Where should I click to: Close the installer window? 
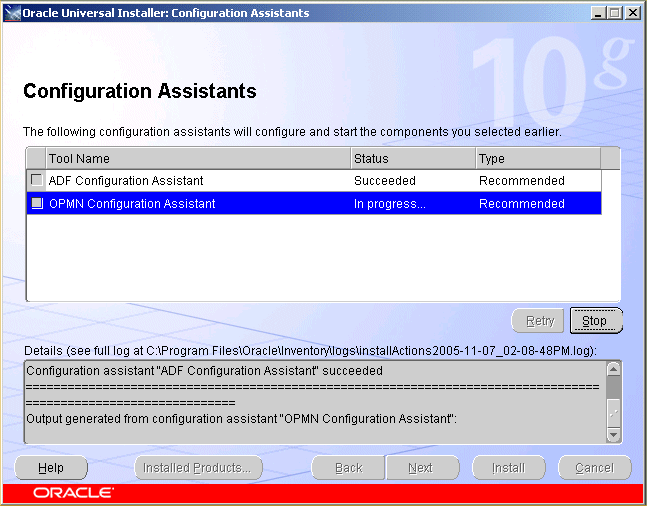coord(633,13)
